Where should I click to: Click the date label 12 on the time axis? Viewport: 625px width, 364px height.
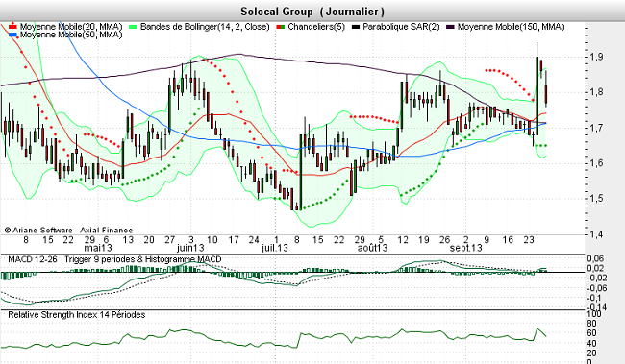pos(403,240)
